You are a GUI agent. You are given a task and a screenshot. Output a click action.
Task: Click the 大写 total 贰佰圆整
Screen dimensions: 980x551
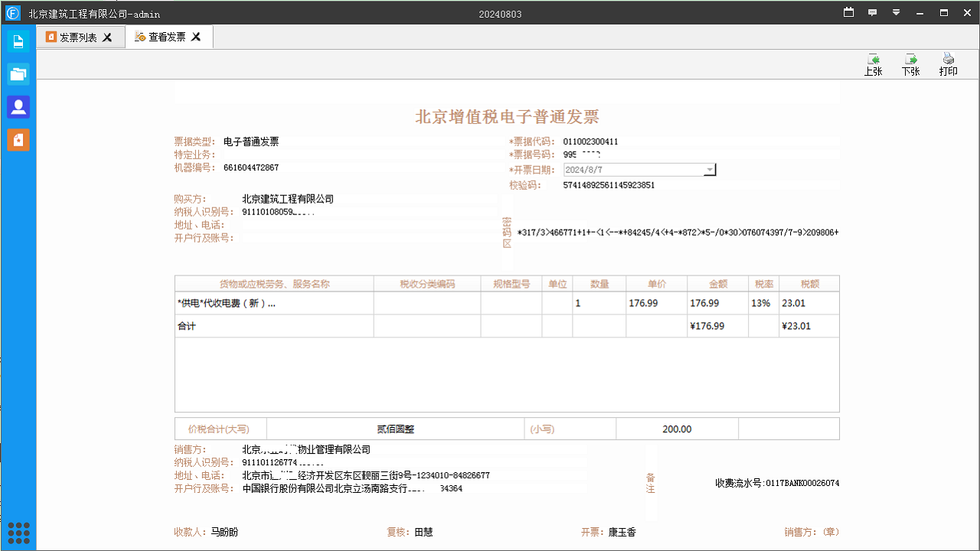coord(396,429)
